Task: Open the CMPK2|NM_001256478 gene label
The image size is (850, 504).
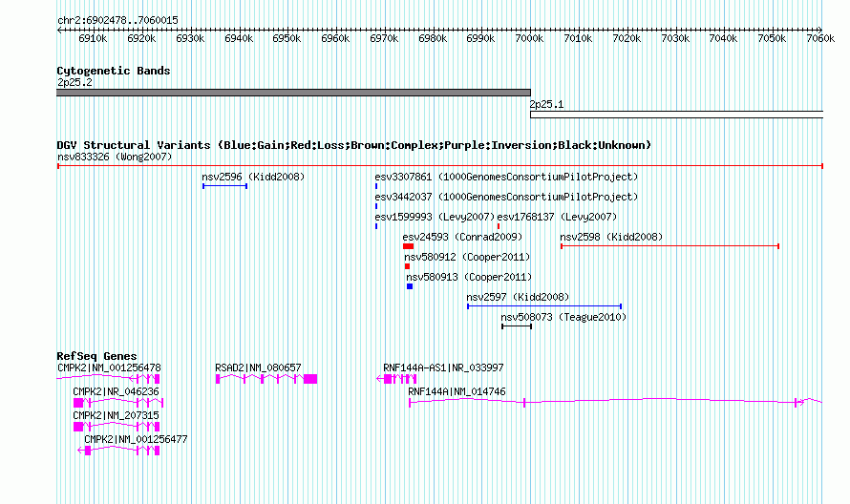Action: (109, 367)
